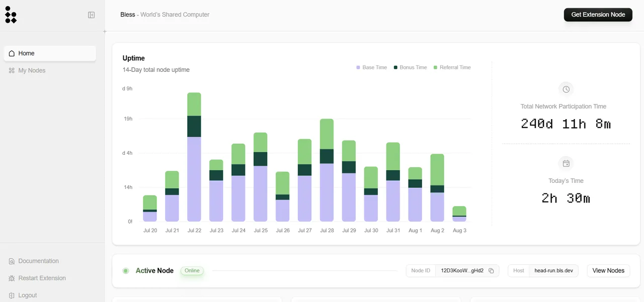Toggle Bonus Time legend entry
The width and height of the screenshot is (644, 302).
tap(410, 67)
